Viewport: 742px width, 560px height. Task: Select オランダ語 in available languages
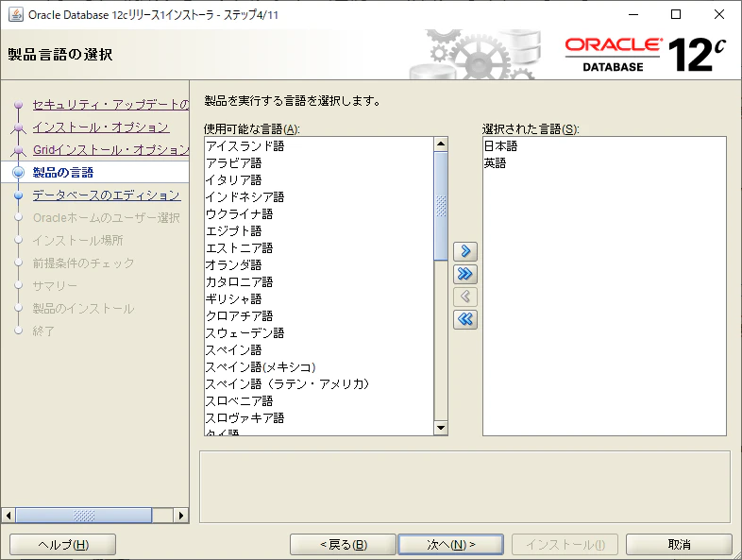pyautogui.click(x=319, y=265)
